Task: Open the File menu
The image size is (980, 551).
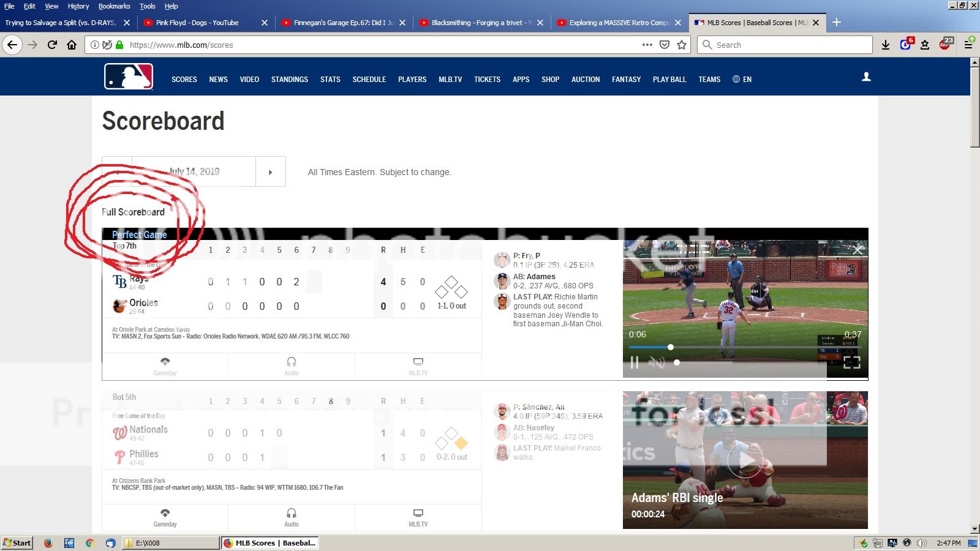Action: (x=9, y=6)
